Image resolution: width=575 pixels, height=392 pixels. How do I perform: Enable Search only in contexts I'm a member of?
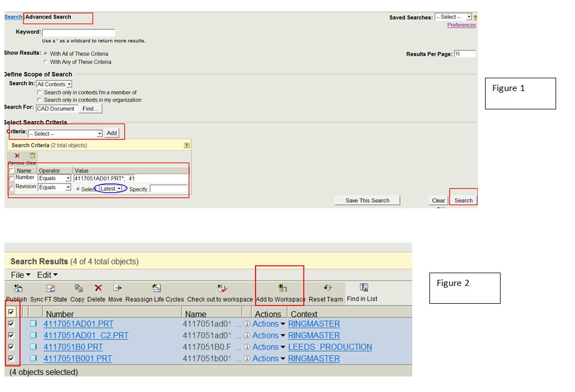[x=39, y=93]
